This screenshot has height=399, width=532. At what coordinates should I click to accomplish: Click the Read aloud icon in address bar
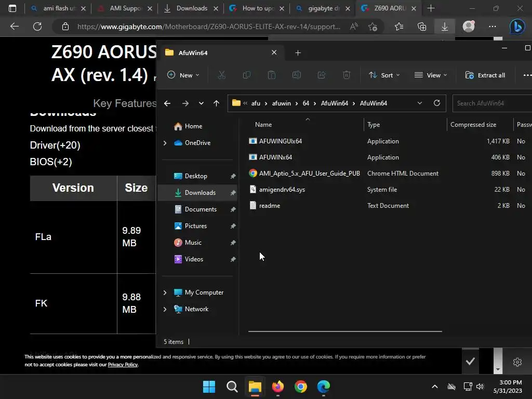point(354,26)
